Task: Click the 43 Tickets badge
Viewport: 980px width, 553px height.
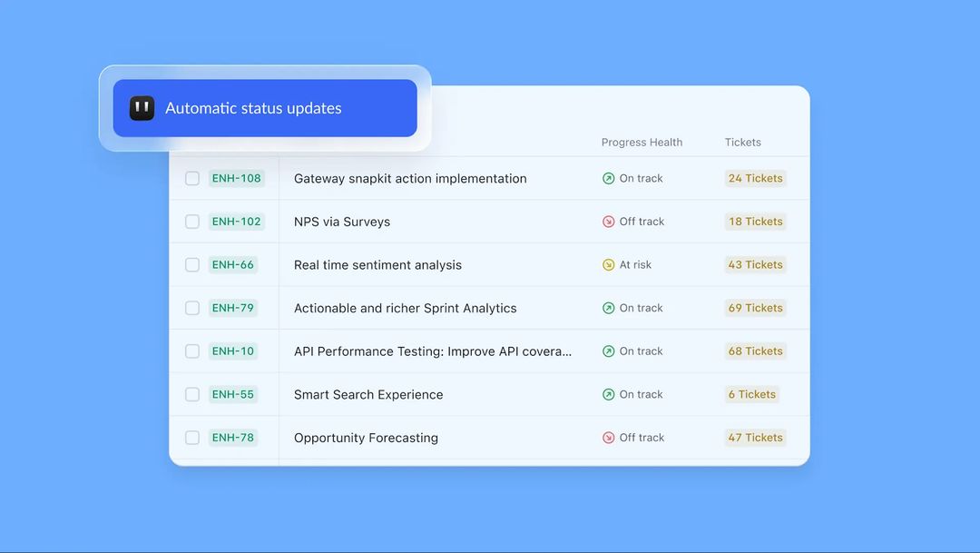Action: [756, 264]
